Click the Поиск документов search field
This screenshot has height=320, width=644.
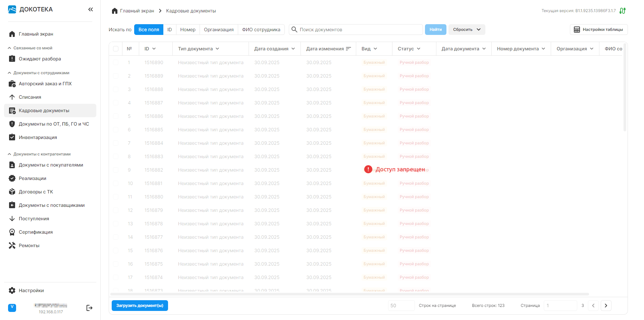[359, 30]
